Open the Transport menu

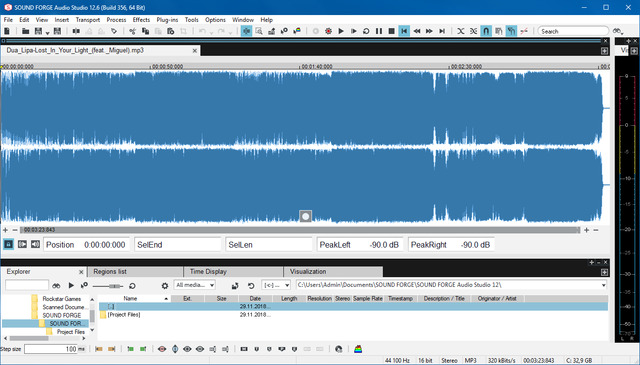(x=88, y=20)
